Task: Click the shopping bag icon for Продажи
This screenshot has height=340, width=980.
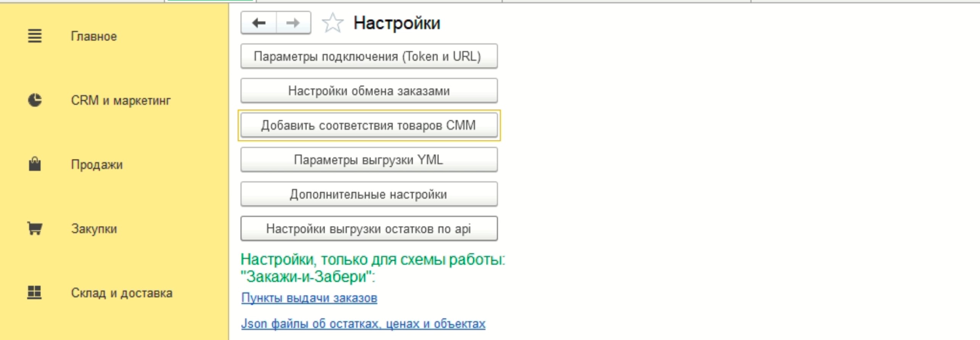Action: click(35, 164)
